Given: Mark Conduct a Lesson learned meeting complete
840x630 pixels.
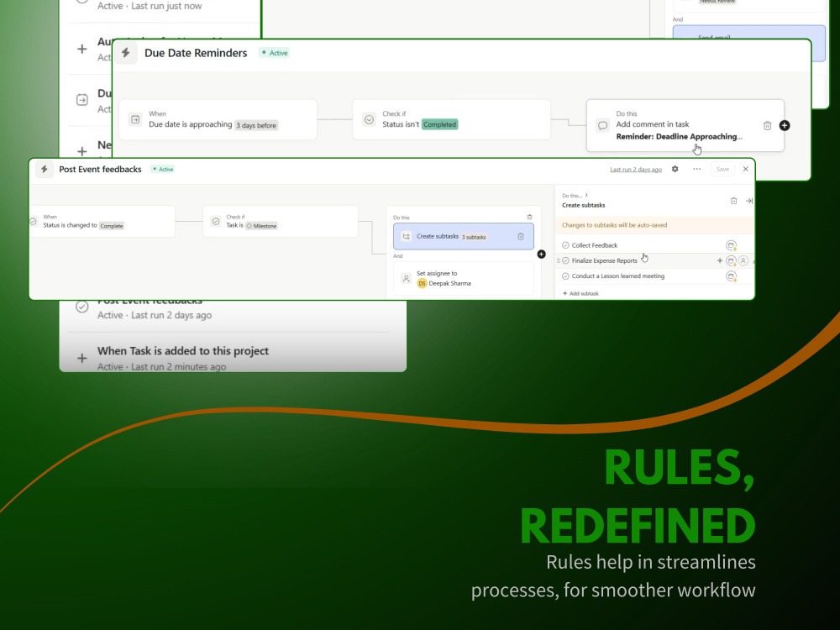Looking at the screenshot, I should pyautogui.click(x=565, y=276).
